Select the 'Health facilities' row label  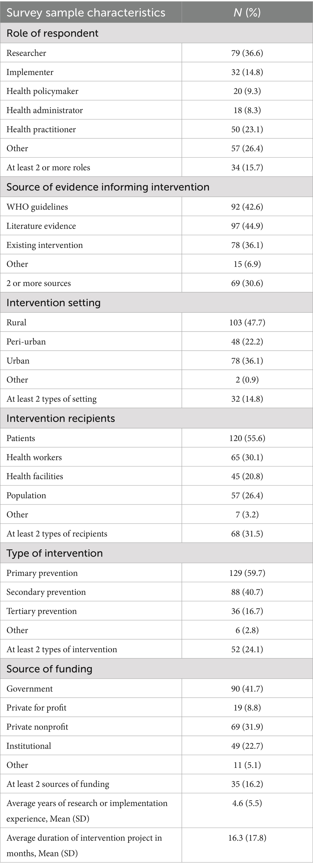point(35,476)
